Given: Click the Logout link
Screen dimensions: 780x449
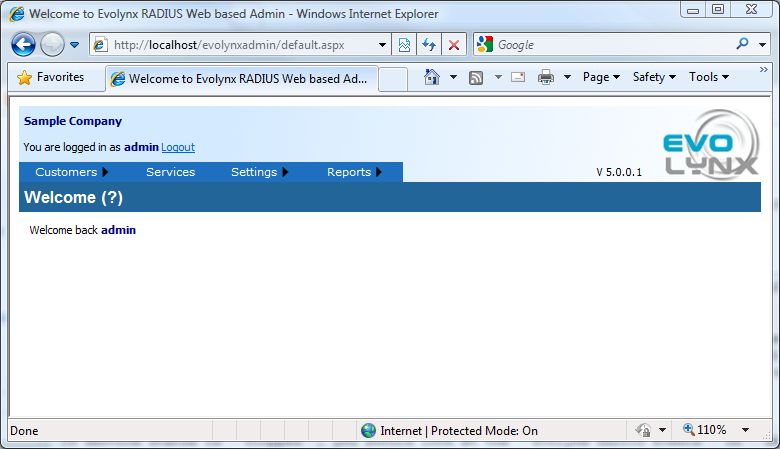Looking at the screenshot, I should [x=178, y=147].
